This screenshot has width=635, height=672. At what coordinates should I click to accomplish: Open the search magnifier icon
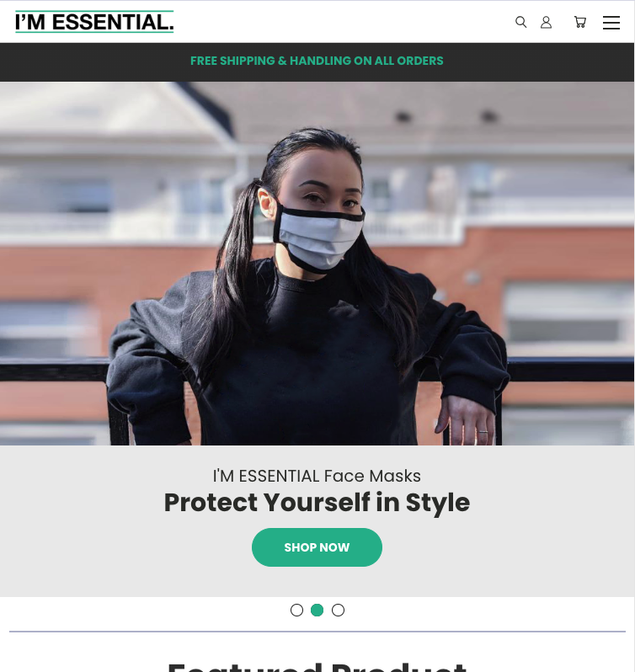[x=520, y=22]
